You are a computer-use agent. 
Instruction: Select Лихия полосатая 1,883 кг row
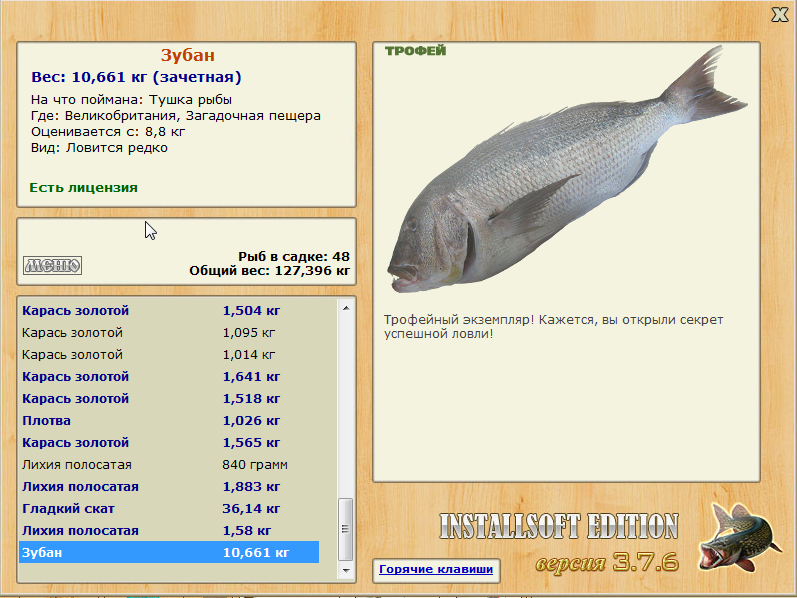pyautogui.click(x=169, y=487)
